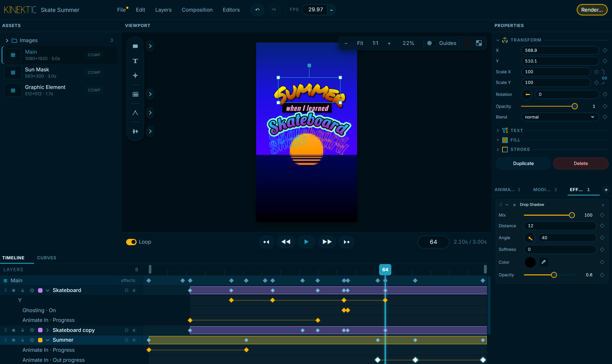The height and width of the screenshot is (364, 612).
Task: Step forward with fast-forward button
Action: click(327, 242)
